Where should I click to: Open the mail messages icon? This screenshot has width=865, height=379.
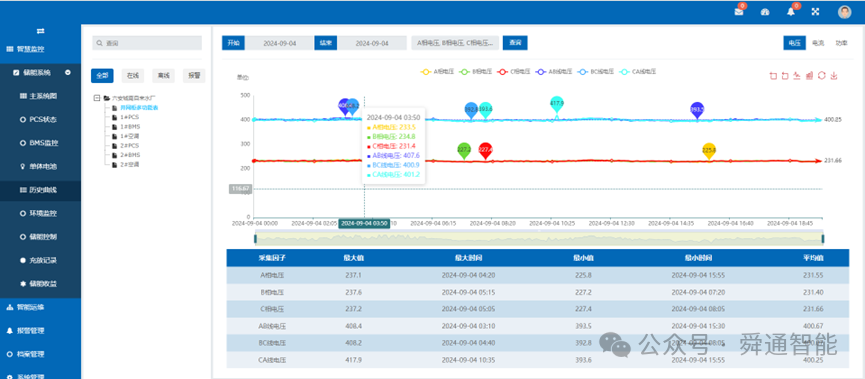(739, 12)
